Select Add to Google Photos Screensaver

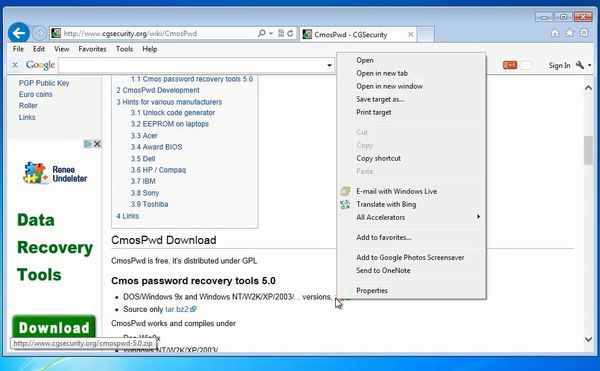click(411, 257)
